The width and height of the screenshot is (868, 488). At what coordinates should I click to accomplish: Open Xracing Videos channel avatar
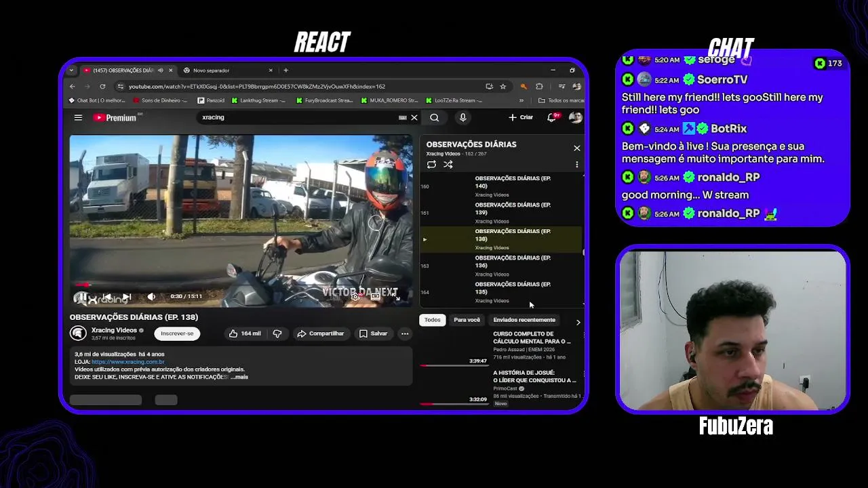pos(78,333)
